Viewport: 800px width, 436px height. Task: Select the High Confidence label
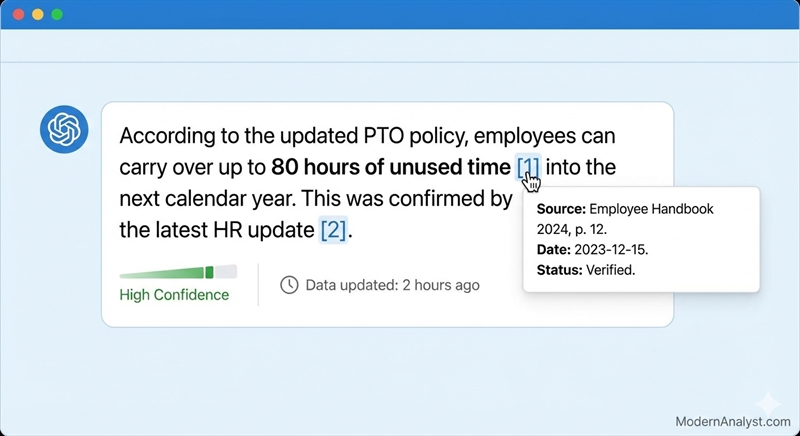(174, 295)
